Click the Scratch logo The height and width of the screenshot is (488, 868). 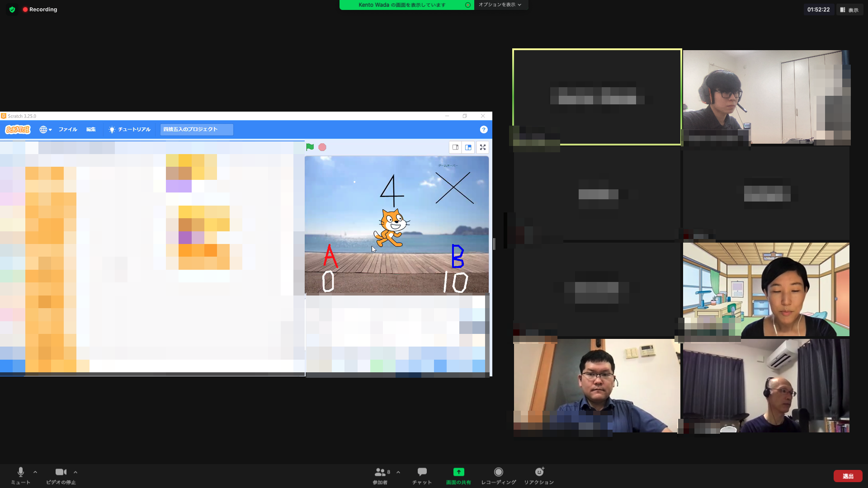pyautogui.click(x=18, y=130)
